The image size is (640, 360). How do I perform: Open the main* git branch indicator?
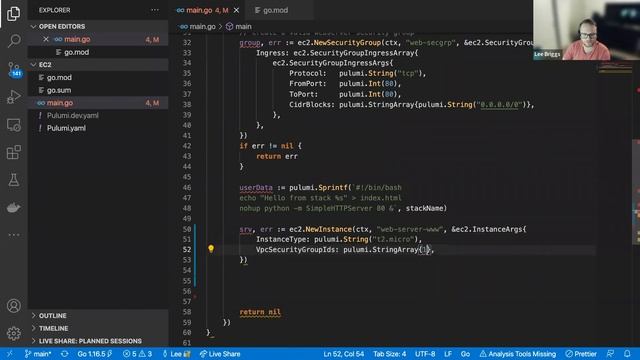click(38, 354)
